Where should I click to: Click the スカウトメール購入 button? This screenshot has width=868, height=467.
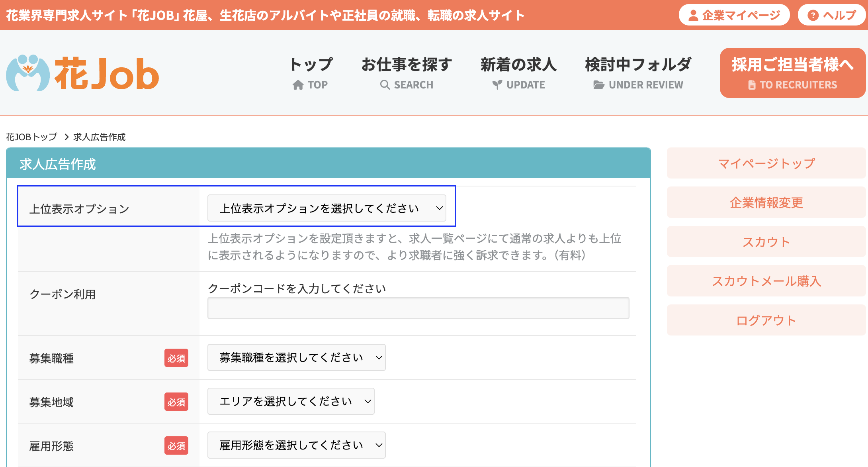pyautogui.click(x=766, y=281)
